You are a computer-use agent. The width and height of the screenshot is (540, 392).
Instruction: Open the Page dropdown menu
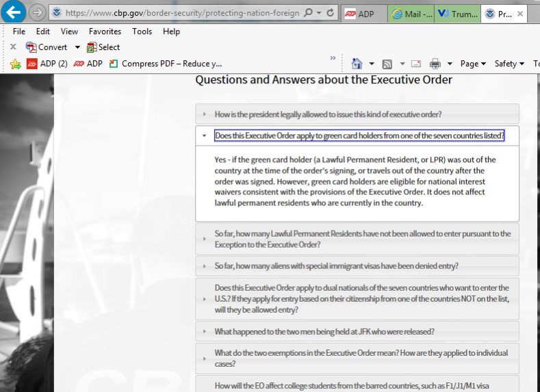coord(473,64)
